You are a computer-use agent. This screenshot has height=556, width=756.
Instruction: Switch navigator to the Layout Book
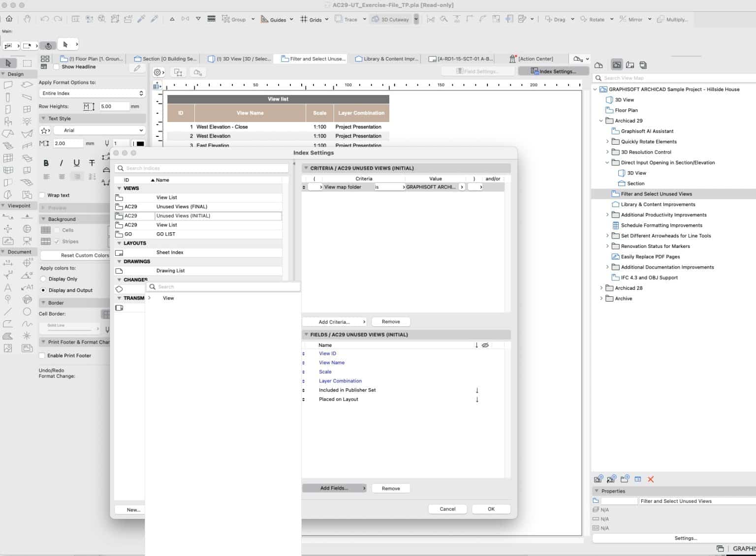(x=630, y=65)
